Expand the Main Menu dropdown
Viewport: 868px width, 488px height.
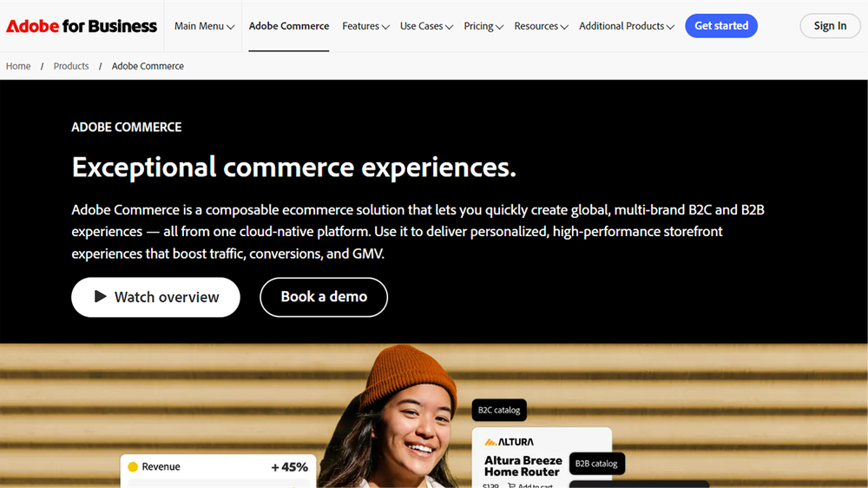204,26
